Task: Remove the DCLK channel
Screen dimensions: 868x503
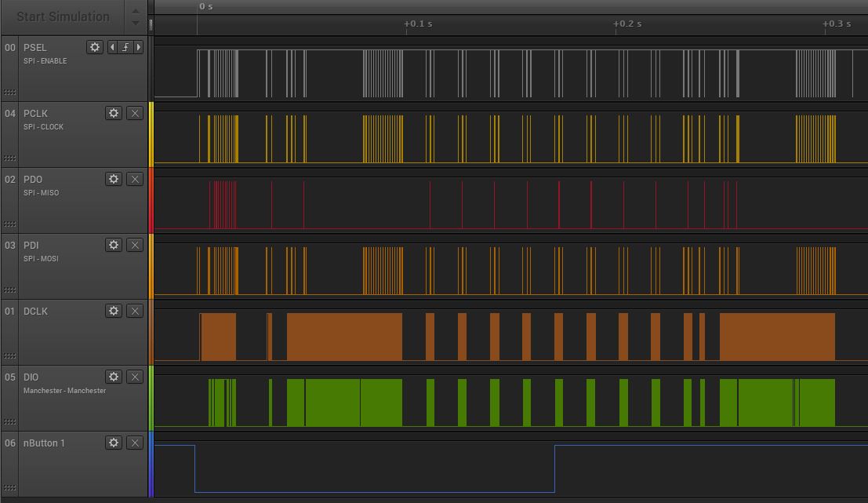Action: (x=135, y=311)
